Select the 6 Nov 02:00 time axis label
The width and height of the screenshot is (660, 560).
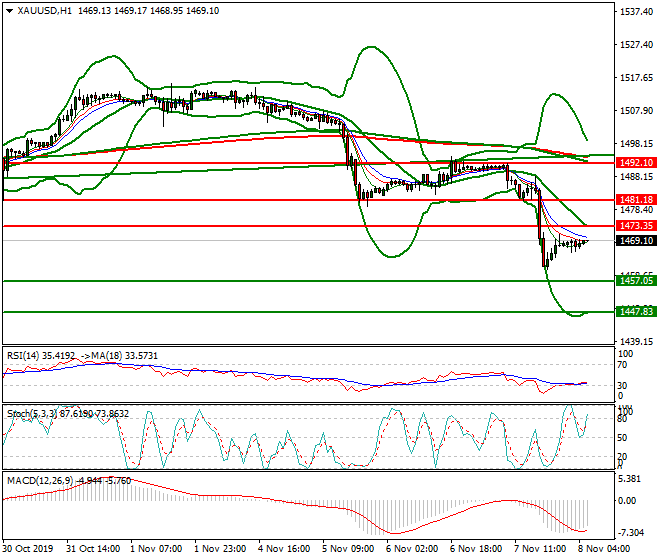pos(412,549)
